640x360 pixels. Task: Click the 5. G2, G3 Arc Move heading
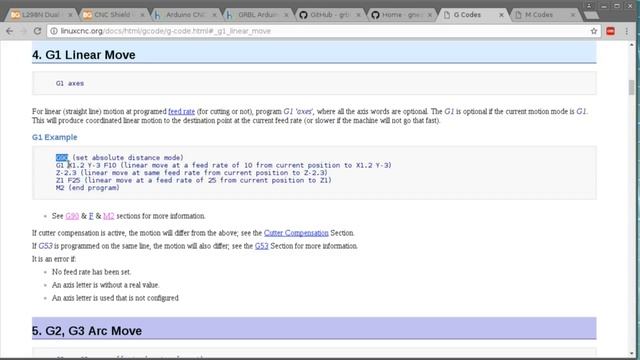tap(87, 331)
